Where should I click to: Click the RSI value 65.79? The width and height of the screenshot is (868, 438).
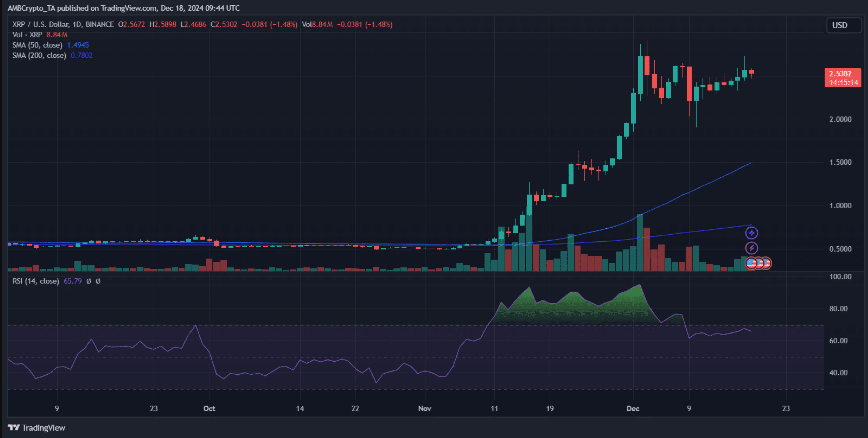pyautogui.click(x=73, y=281)
